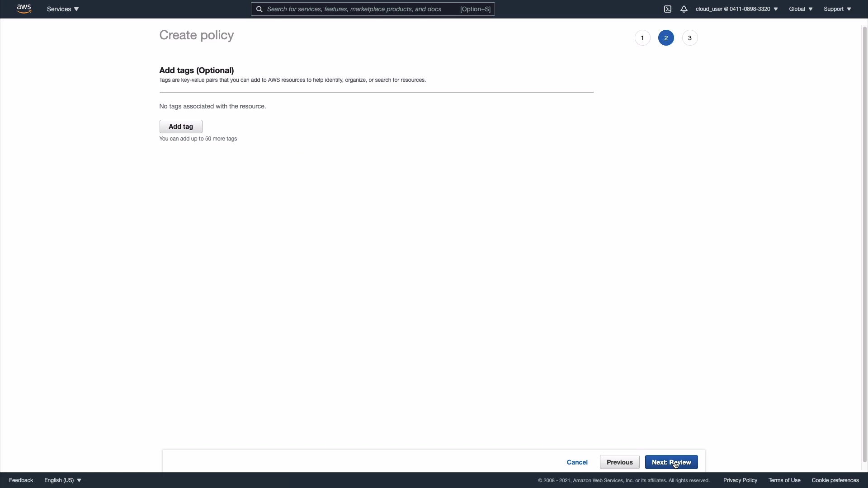Open the Feedback link in footer
868x488 pixels.
[x=21, y=480]
